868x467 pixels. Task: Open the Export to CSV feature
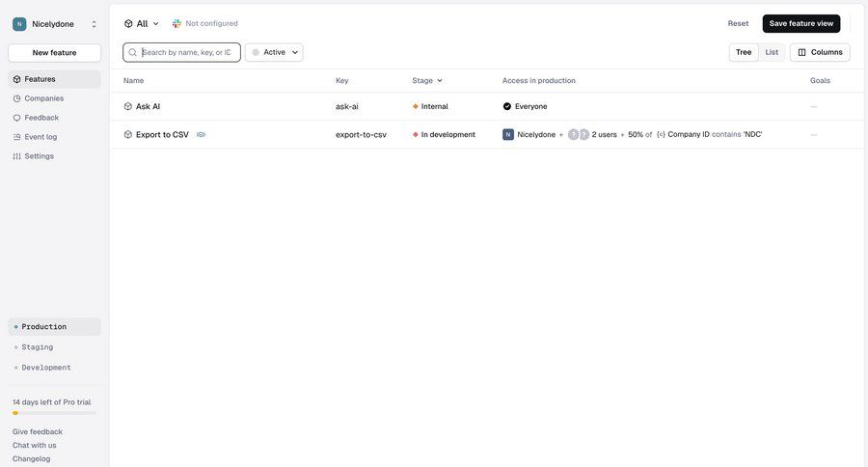click(x=162, y=135)
